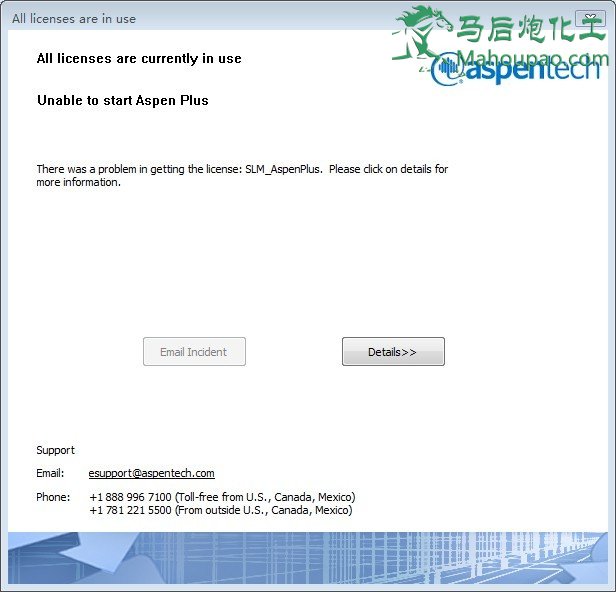This screenshot has height=592, width=616.
Task: Select the SLM_AspenPlus license problem message
Action: 242,176
